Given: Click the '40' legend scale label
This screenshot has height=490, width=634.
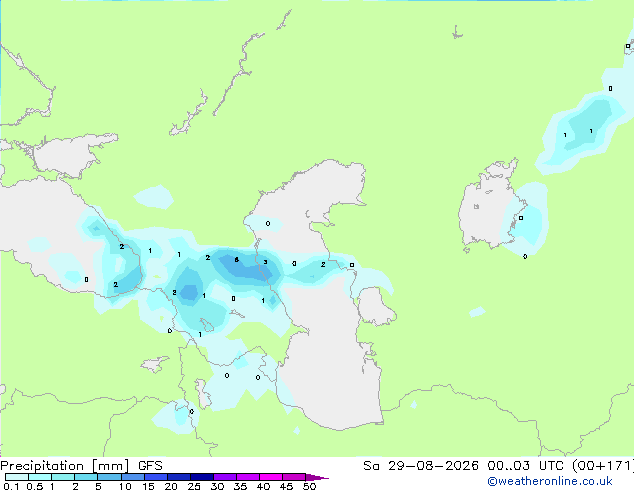Looking at the screenshot, I should 263,486.
